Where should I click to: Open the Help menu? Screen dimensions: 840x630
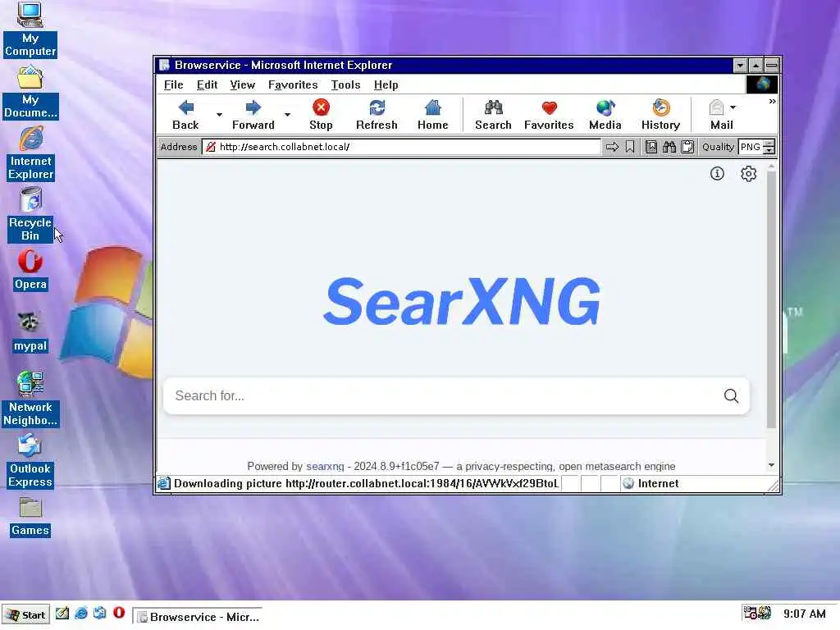click(386, 84)
